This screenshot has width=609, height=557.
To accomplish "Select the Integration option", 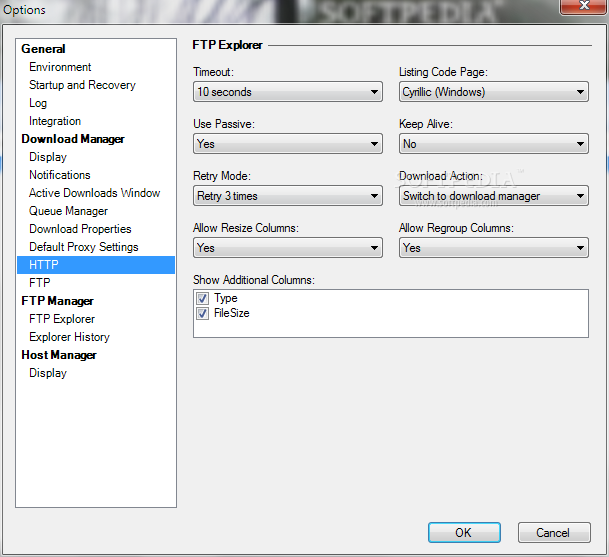I will [x=55, y=121].
